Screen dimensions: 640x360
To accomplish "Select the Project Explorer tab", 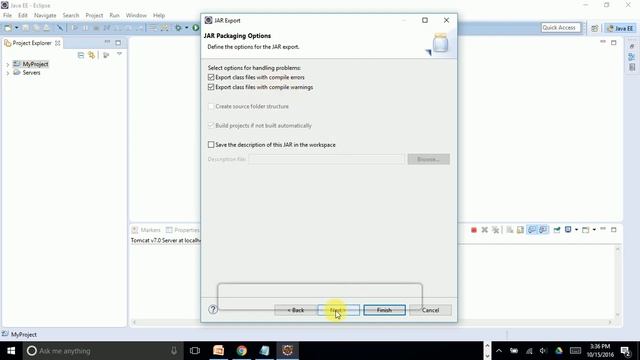I will (32, 43).
